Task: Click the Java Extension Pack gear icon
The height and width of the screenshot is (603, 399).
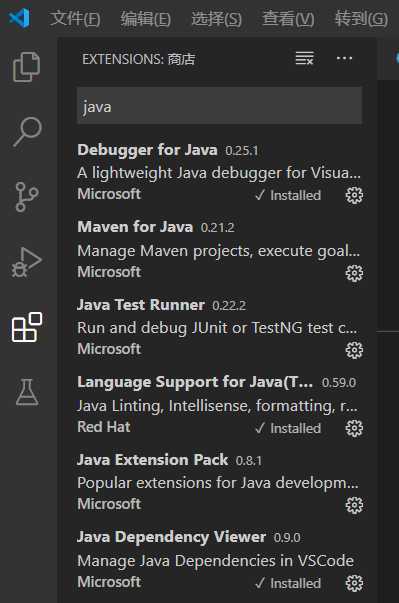Action: tap(354, 505)
